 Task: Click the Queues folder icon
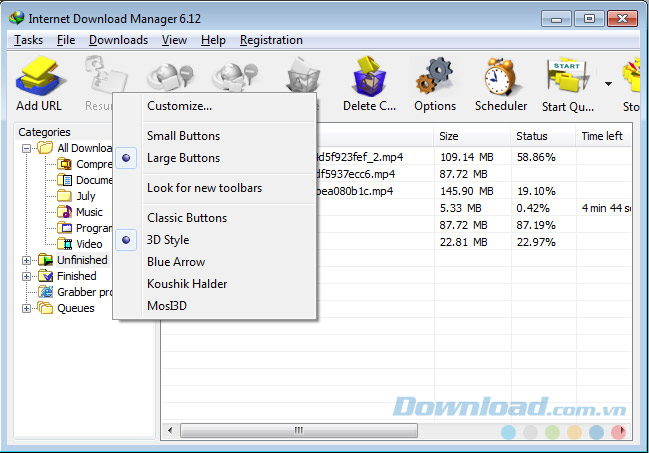coord(45,308)
